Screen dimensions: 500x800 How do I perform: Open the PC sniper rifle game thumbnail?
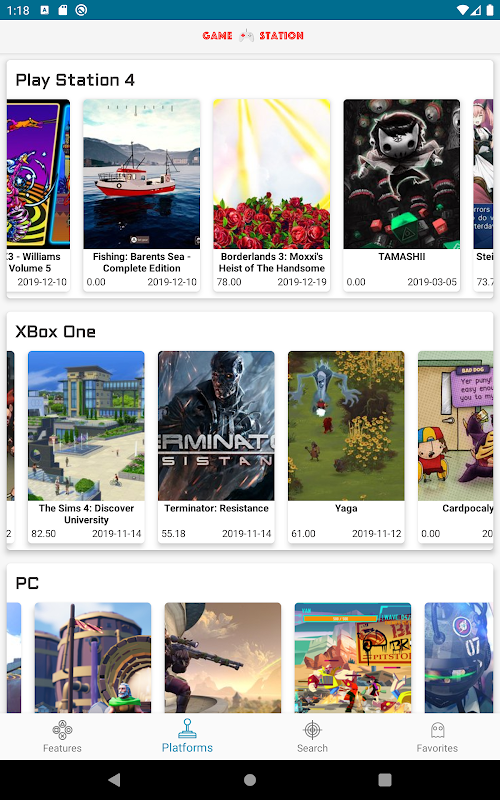tap(223, 658)
